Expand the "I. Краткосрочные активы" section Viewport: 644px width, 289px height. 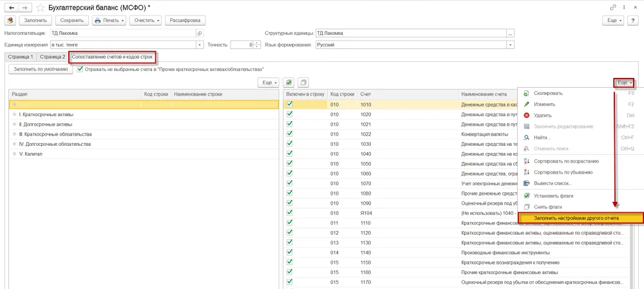click(15, 114)
